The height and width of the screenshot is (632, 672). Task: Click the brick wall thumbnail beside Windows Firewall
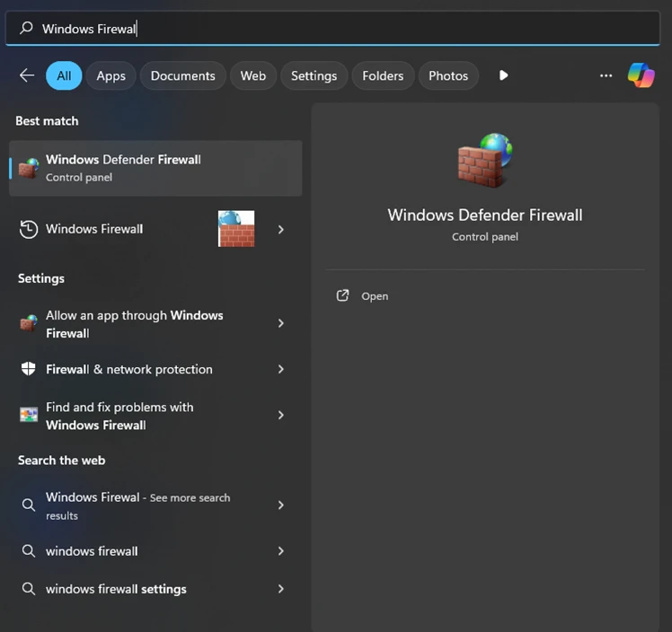tap(236, 229)
